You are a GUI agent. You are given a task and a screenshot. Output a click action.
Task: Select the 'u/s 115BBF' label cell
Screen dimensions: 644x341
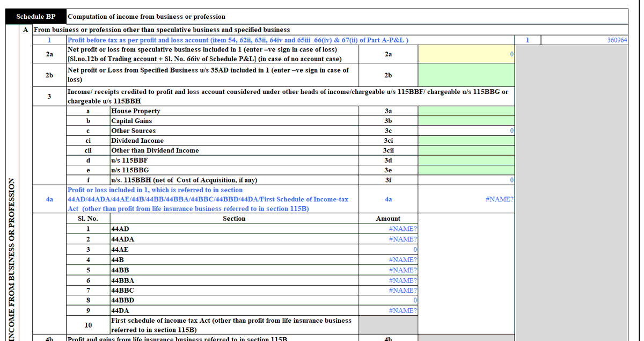234,160
